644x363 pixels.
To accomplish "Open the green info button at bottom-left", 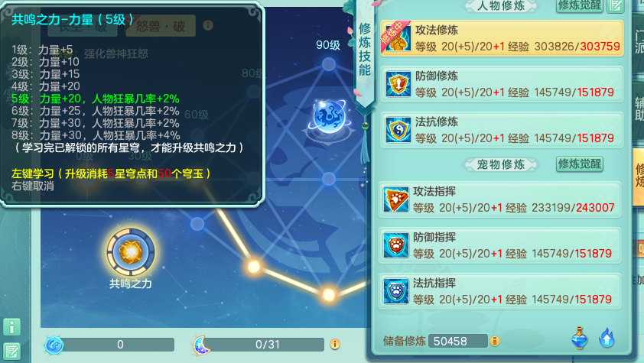I will tap(12, 327).
